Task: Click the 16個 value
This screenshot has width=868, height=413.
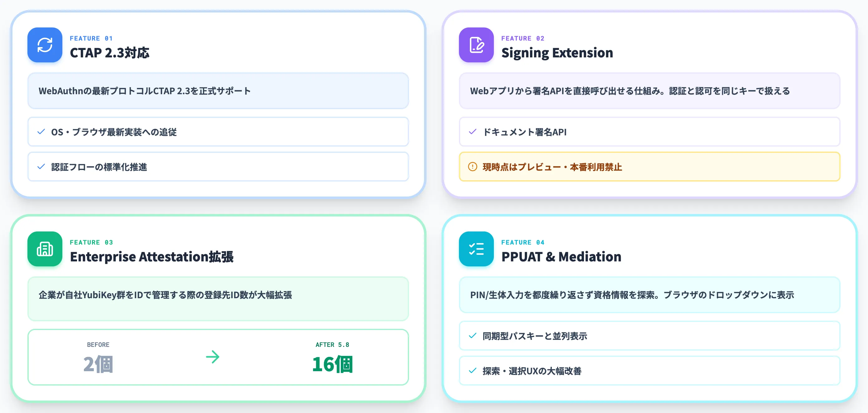Action: point(332,364)
